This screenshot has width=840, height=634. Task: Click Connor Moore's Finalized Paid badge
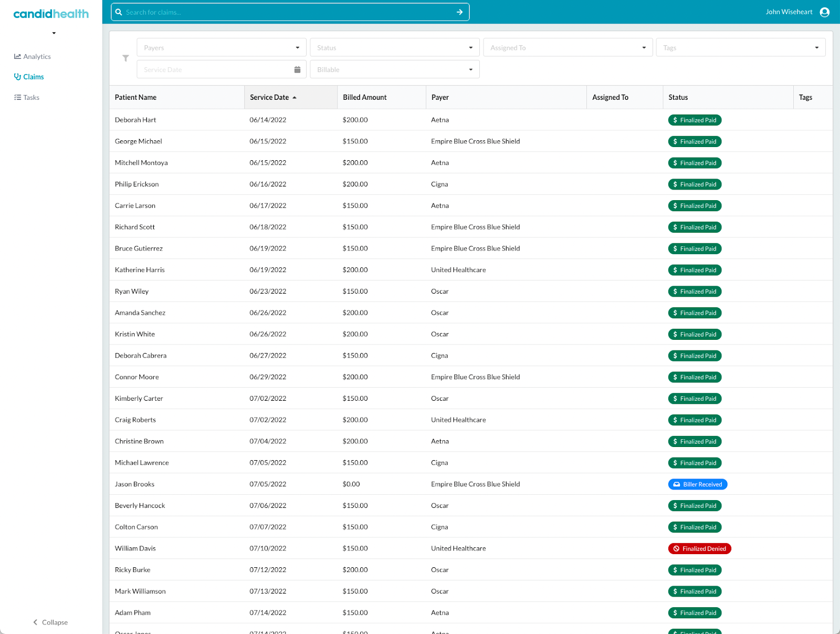point(695,377)
